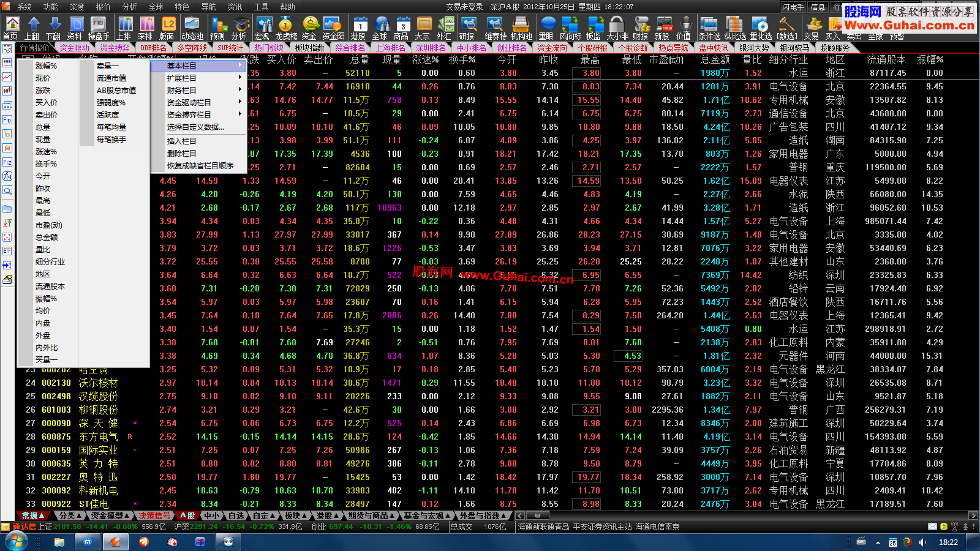Viewport: 980px width, 551px height.
Task: Expand the 扩展栏目 submenu
Action: pos(199,78)
